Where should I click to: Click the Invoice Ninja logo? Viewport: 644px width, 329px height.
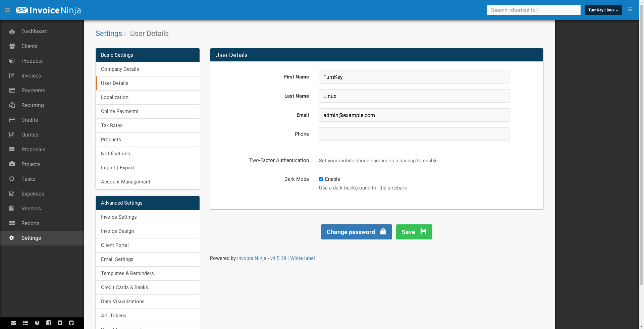coord(48,10)
